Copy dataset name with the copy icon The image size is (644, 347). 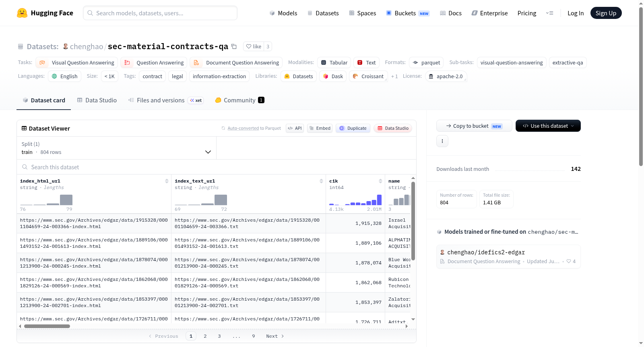point(234,46)
